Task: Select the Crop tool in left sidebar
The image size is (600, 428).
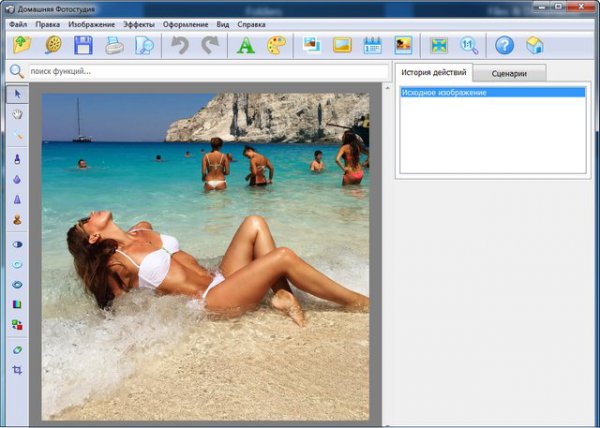Action: point(17,369)
